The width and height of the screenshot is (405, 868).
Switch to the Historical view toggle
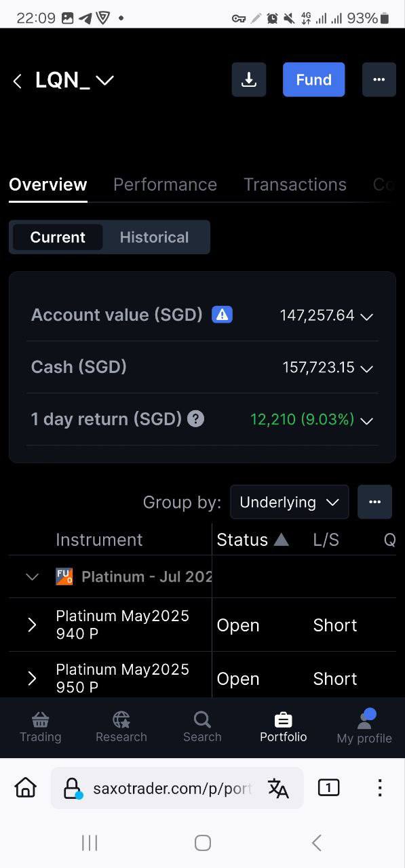click(155, 237)
